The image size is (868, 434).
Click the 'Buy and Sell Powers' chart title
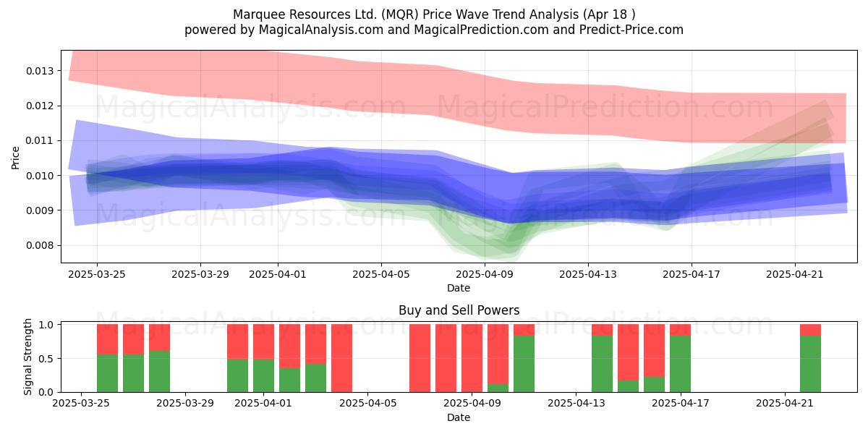(x=459, y=310)
